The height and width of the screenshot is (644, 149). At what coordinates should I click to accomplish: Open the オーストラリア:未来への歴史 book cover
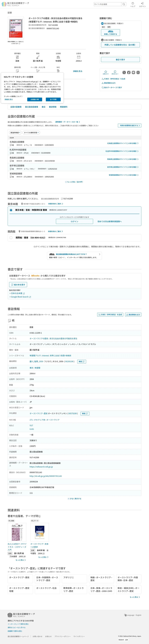[x=40, y=532]
